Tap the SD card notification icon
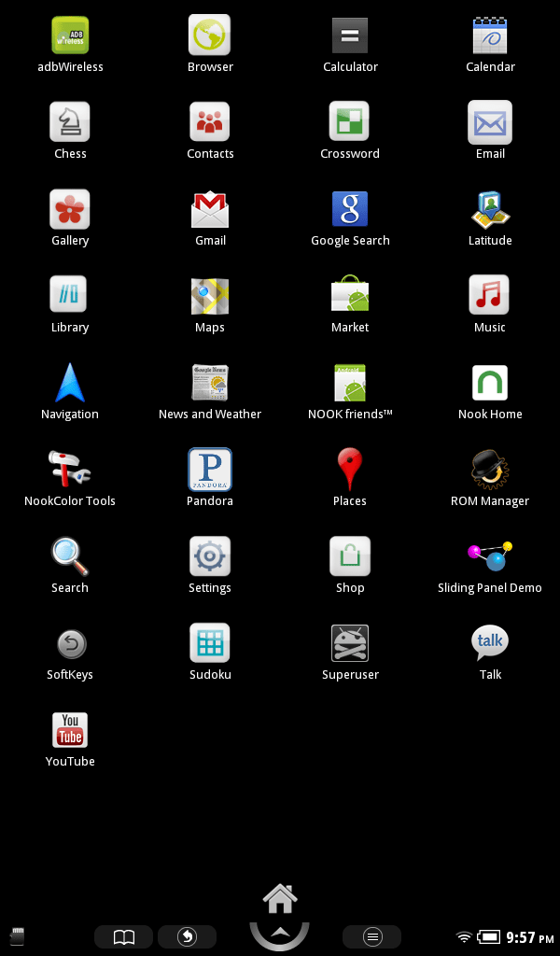The image size is (560, 956). coord(17,936)
